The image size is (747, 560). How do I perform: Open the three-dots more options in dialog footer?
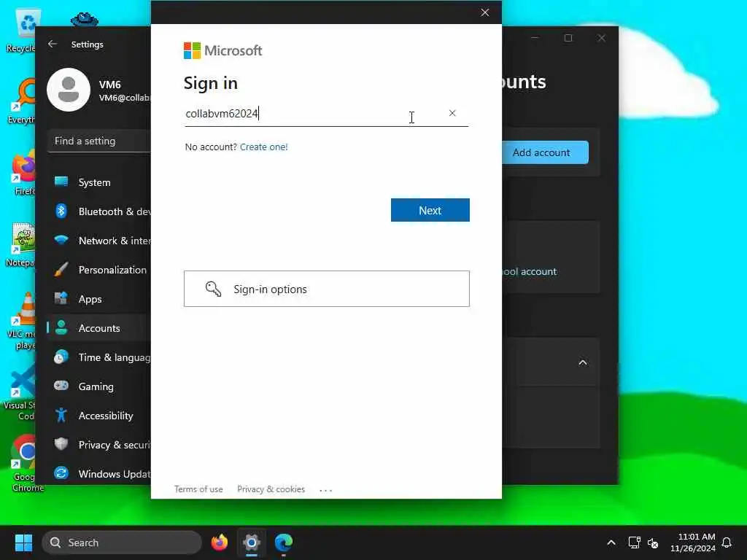[325, 489]
